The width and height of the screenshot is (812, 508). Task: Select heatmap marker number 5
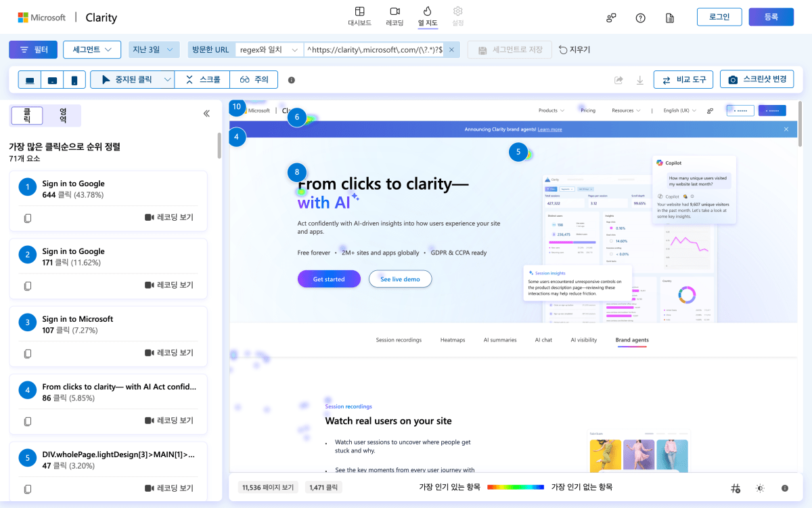pos(518,152)
